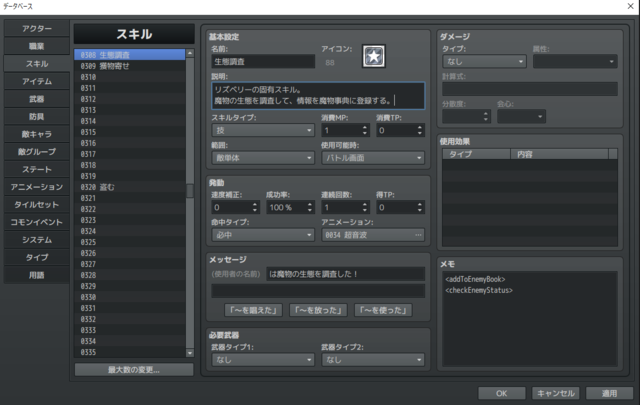Screen dimensions: 640x405
Task: Confirm with the OK button
Action: point(502,393)
